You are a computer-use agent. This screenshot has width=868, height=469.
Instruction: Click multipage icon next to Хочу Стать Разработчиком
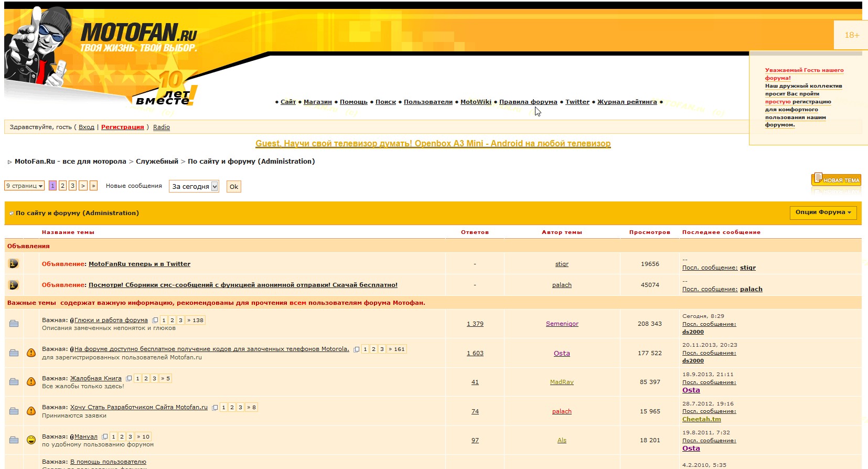pos(215,408)
